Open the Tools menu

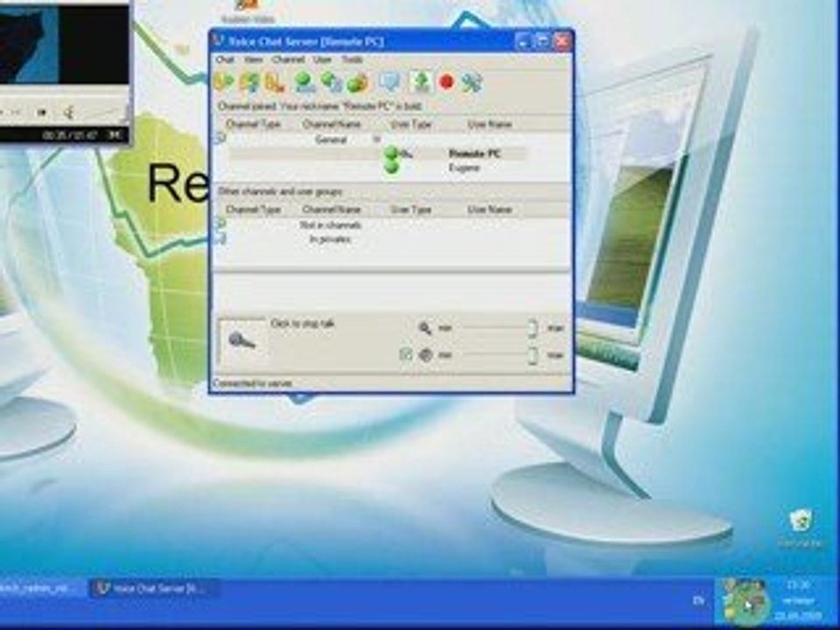point(352,59)
